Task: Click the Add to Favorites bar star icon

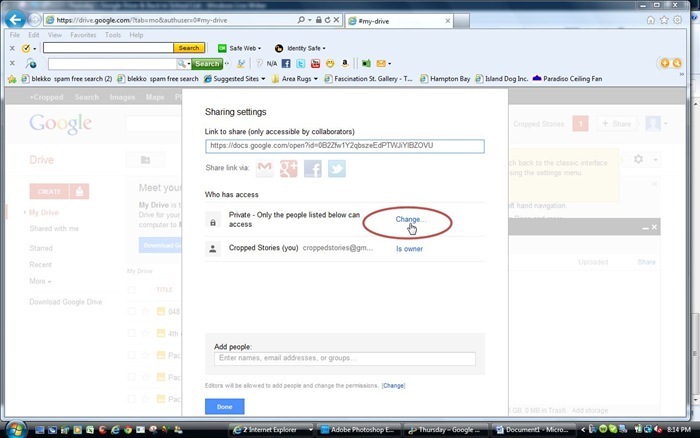Action: click(12, 79)
